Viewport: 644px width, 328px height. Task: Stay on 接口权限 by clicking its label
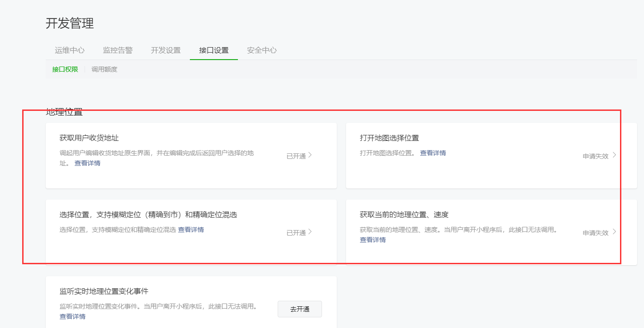coord(65,69)
